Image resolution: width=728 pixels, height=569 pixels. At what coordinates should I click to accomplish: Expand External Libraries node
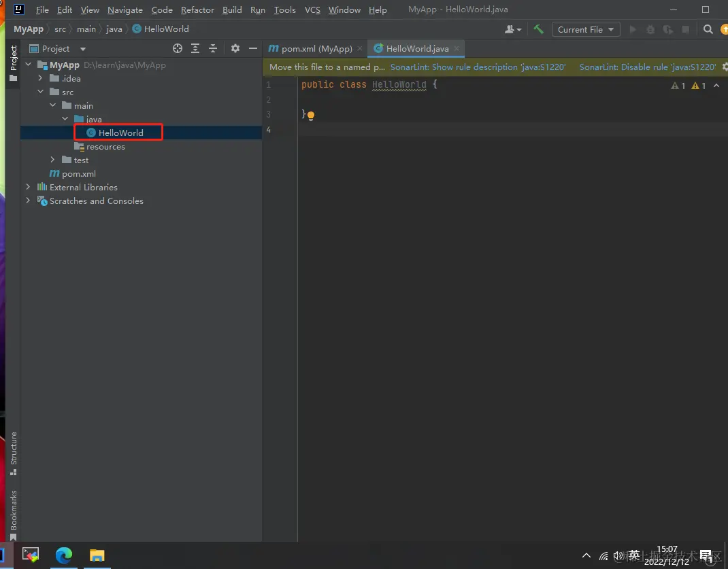(x=29, y=187)
